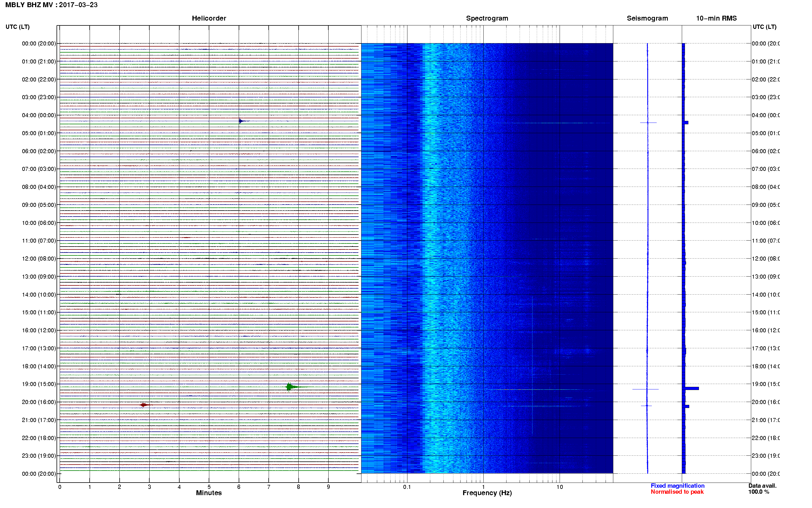Click the title 'MBLY BHZ MV : 2017-03-23'

pos(51,5)
